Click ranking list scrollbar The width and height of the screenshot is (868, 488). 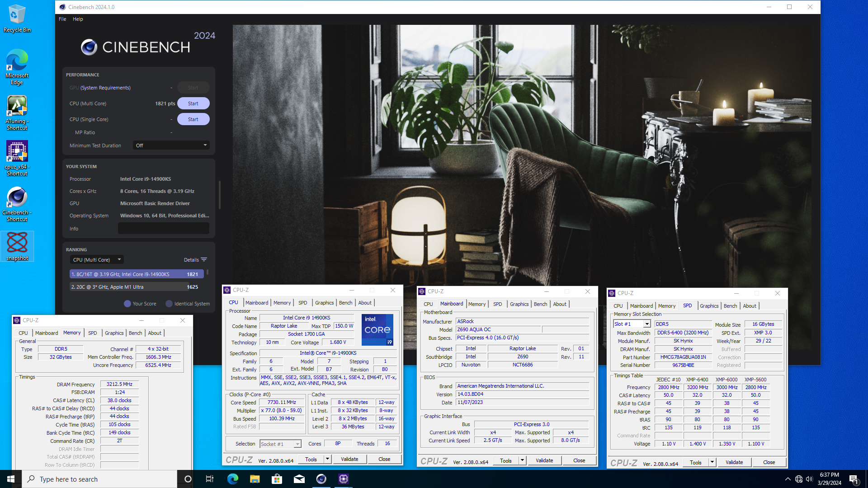coord(208,272)
